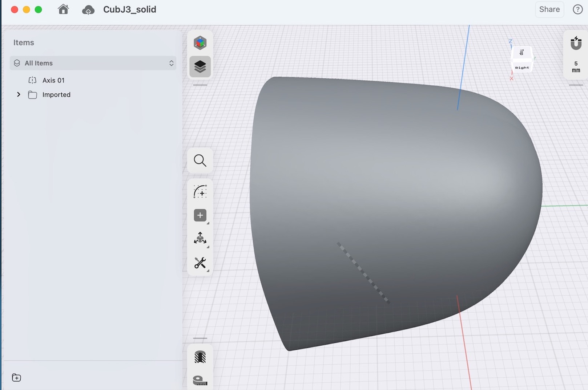Change the 5 mm grid snap value

click(576, 67)
